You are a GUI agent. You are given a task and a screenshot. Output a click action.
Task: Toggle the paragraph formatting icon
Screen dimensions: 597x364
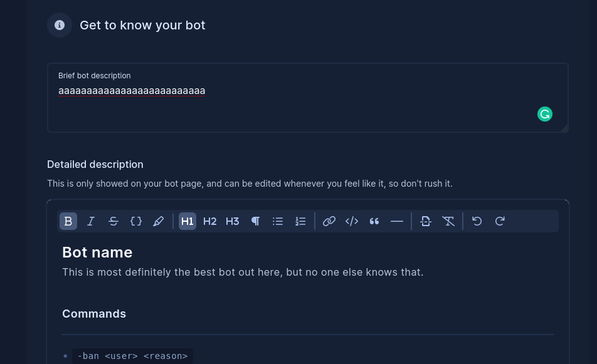pos(255,221)
